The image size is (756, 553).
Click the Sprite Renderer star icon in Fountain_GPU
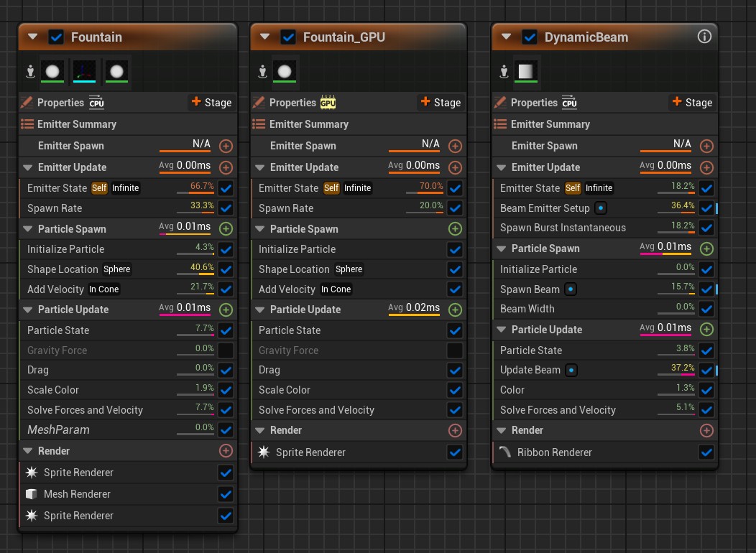[265, 452]
